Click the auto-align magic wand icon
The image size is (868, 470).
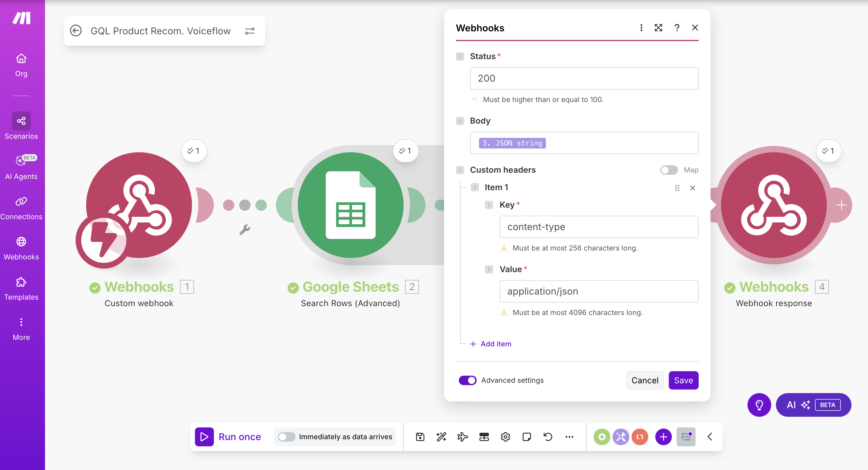pyautogui.click(x=441, y=437)
